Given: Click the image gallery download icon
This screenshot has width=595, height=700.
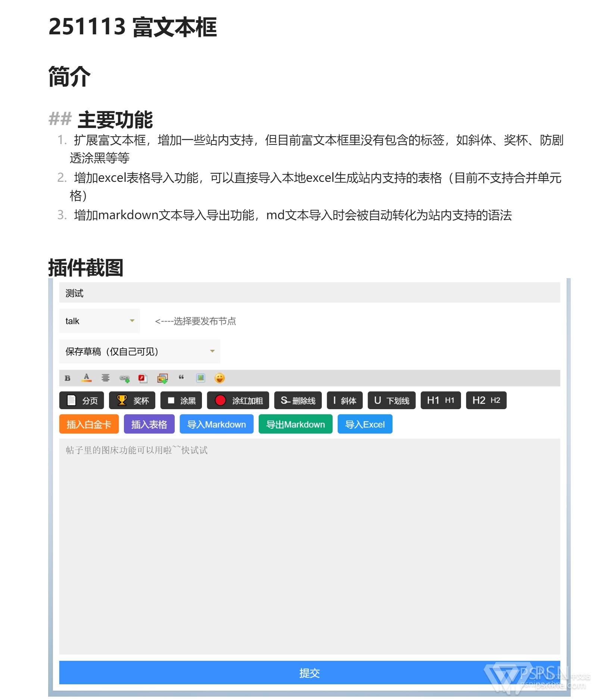Looking at the screenshot, I should [x=162, y=379].
